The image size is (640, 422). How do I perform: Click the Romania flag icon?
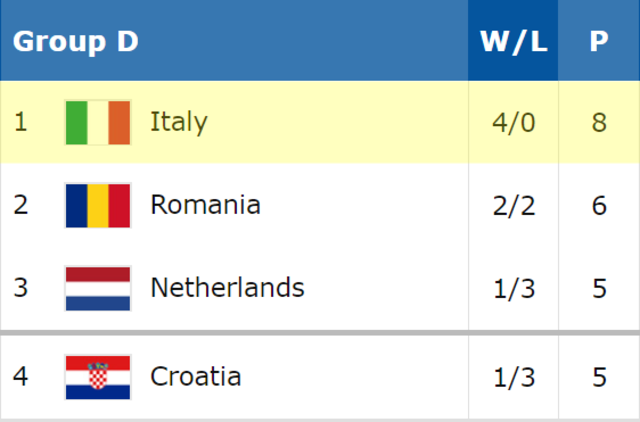(x=98, y=206)
